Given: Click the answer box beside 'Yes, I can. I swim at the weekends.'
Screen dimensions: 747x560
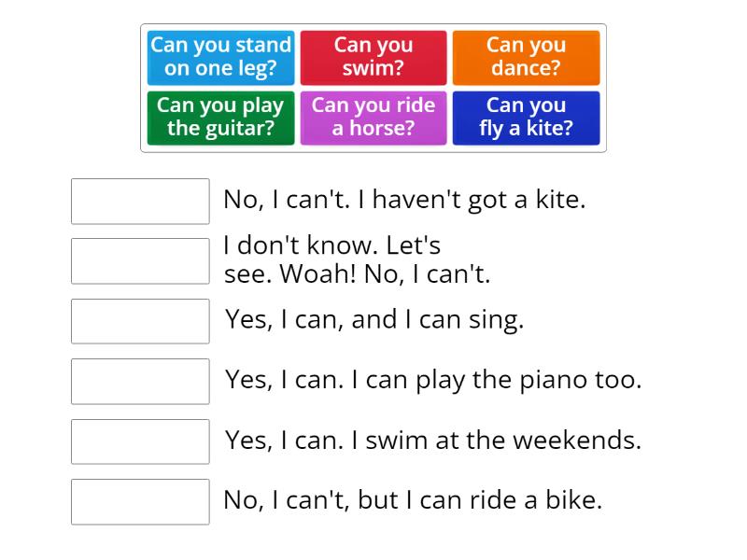Looking at the screenshot, I should click(x=139, y=441).
